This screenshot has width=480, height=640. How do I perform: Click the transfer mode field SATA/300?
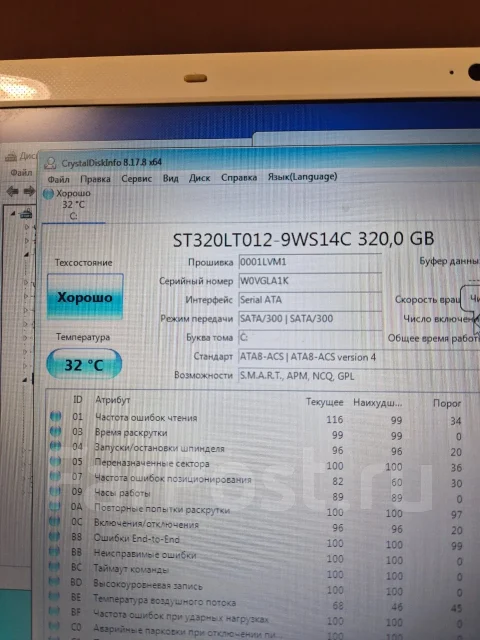310,318
